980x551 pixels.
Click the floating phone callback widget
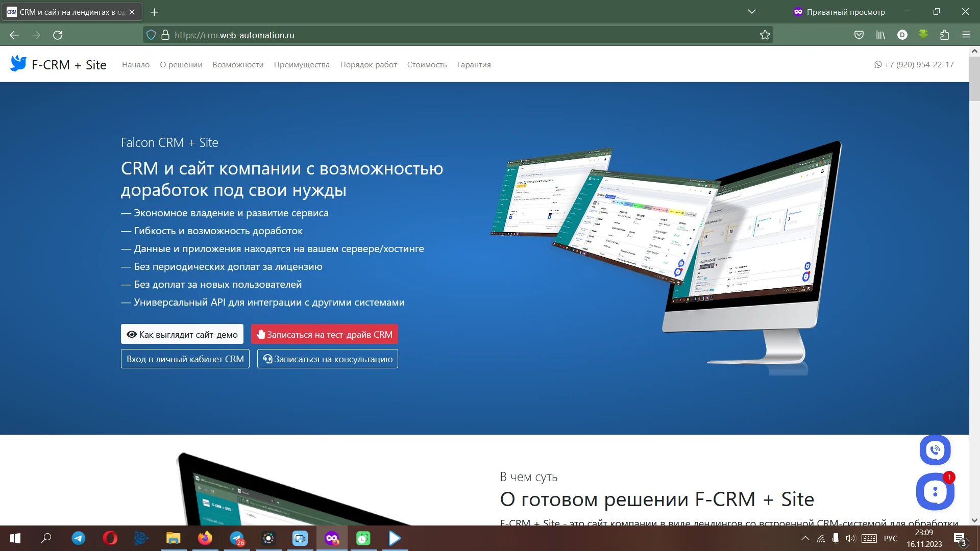[x=935, y=449]
